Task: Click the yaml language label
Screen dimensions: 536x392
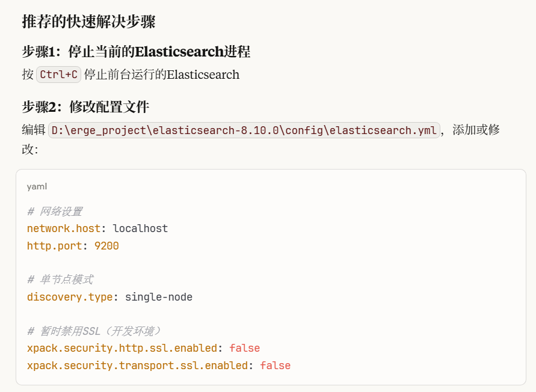Action: coord(37,186)
